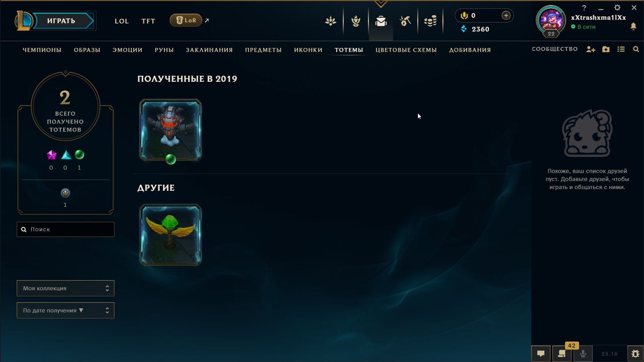Viewport: 644px width, 362px height.
Task: Click the add friend icon
Action: [x=591, y=49]
